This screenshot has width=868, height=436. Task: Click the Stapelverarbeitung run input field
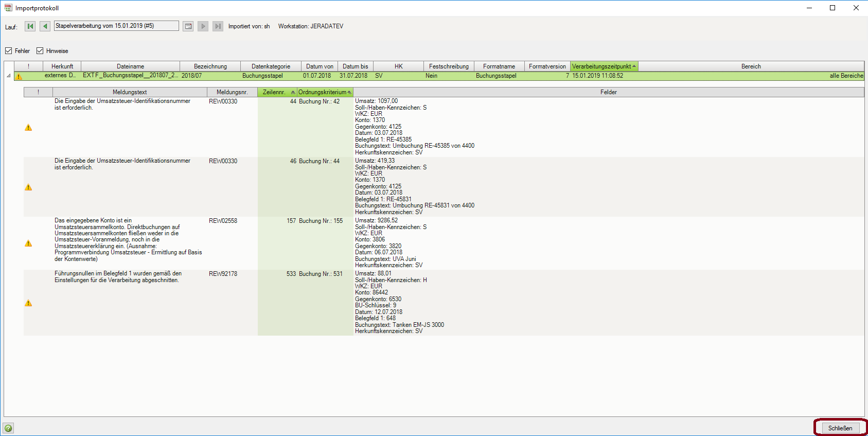pyautogui.click(x=116, y=26)
